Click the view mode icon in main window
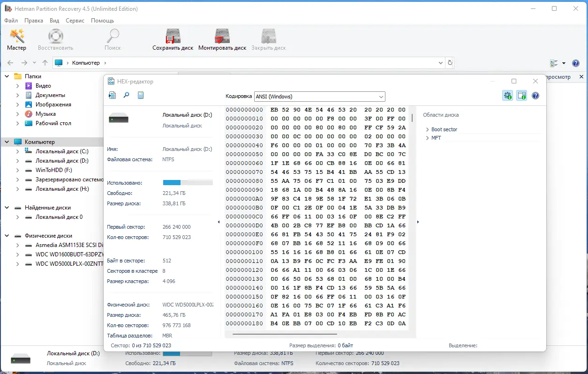 point(554,63)
